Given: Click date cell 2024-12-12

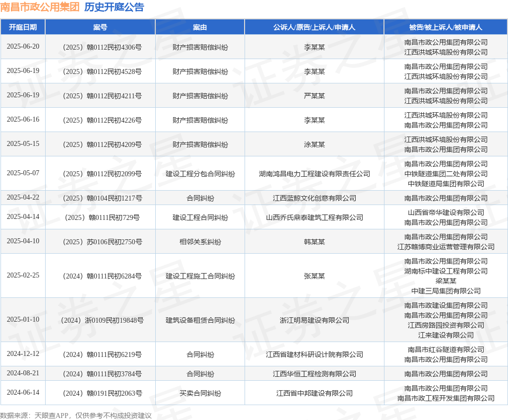Looking at the screenshot, I should [23, 354].
